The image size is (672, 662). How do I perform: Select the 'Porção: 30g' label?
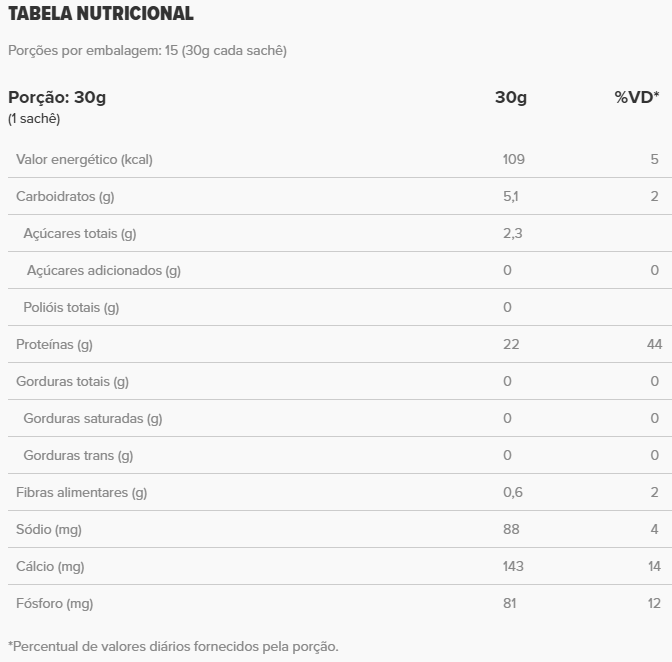pos(57,97)
